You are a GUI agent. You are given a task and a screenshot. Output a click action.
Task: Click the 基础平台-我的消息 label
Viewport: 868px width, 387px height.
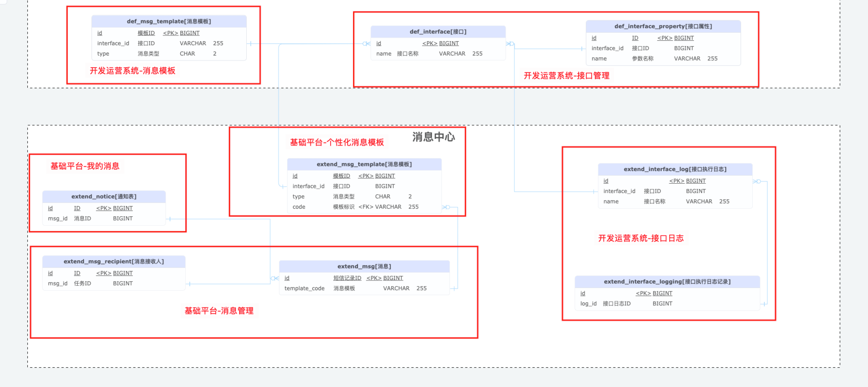(x=85, y=166)
